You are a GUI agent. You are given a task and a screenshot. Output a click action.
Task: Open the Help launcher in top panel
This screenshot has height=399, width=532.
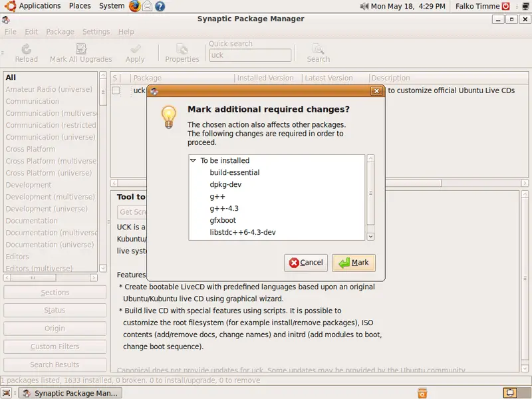[x=160, y=6]
